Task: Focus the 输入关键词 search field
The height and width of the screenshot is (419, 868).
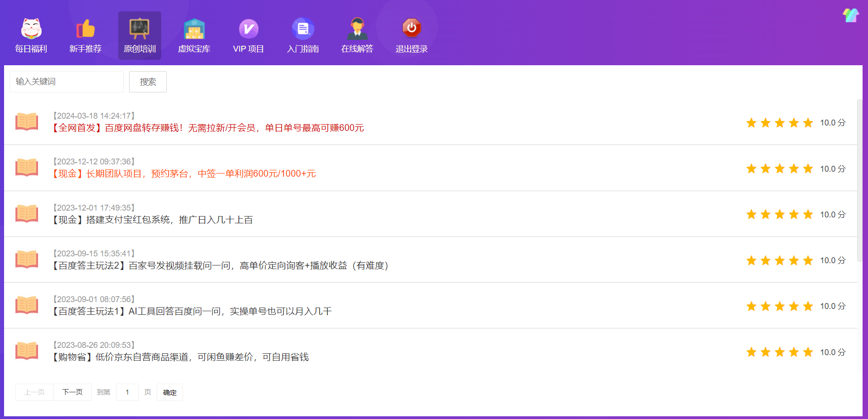Action: pos(67,82)
